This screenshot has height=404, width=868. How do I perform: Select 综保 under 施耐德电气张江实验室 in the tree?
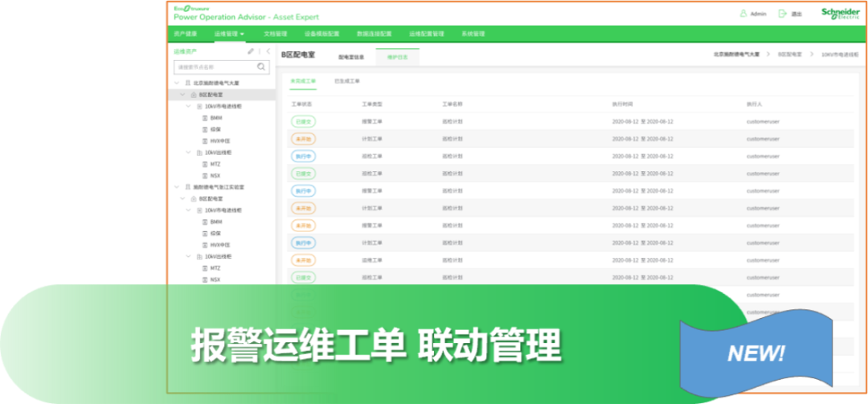pos(216,234)
